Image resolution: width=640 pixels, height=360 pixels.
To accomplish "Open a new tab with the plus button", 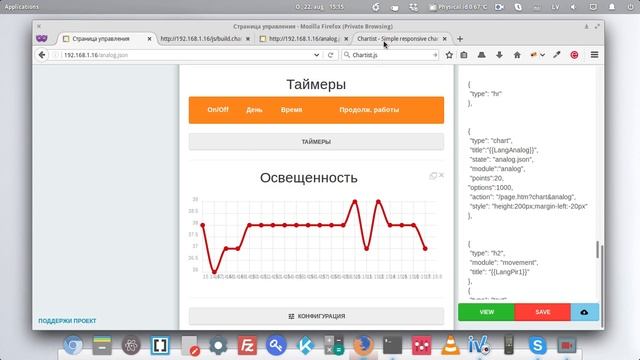I will click(460, 39).
